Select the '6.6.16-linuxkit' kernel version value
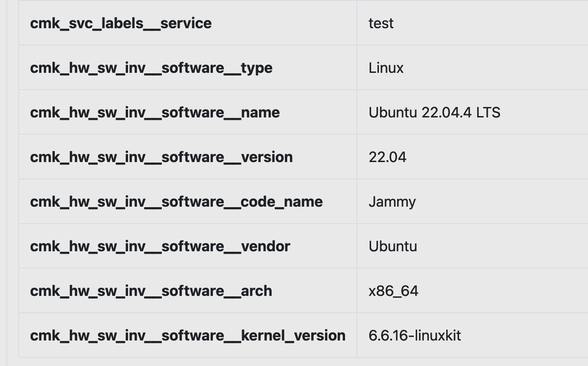 click(x=415, y=335)
